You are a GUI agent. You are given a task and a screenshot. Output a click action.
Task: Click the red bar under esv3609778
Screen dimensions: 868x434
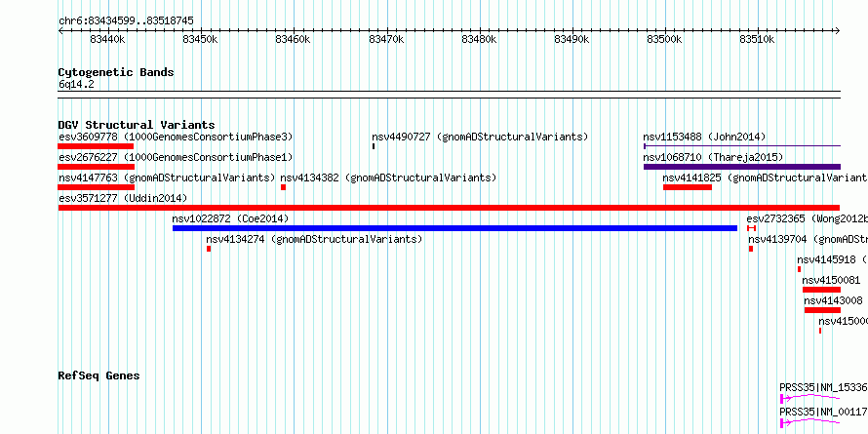point(96,146)
